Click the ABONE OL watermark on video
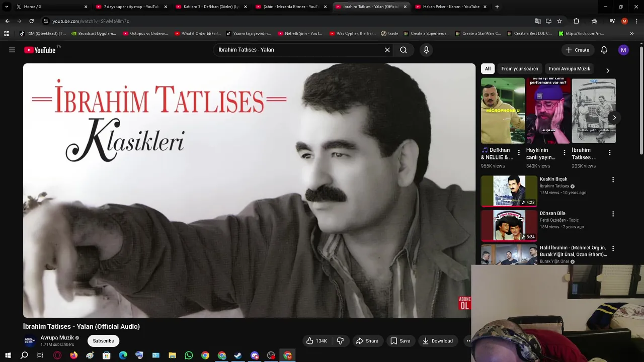 [x=464, y=303]
